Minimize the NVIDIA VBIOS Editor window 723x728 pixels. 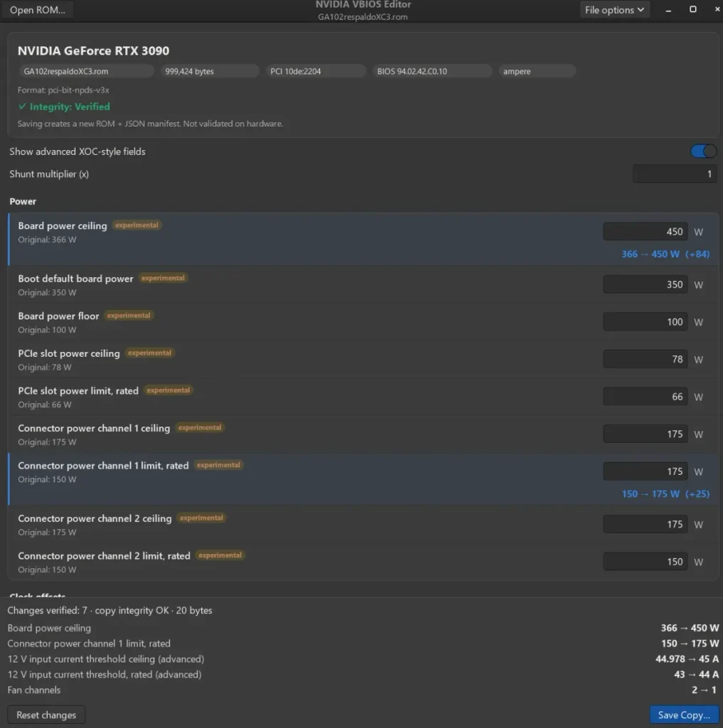(668, 10)
